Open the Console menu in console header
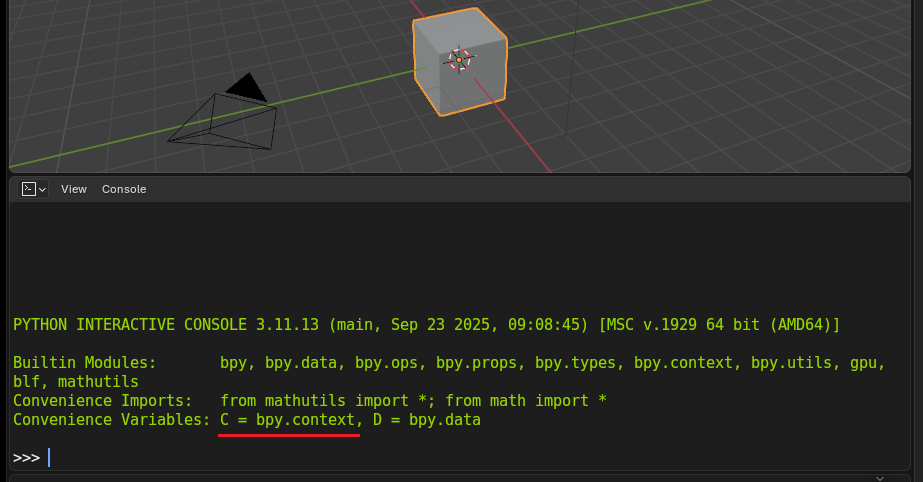Viewport: 923px width, 482px height. 124,189
